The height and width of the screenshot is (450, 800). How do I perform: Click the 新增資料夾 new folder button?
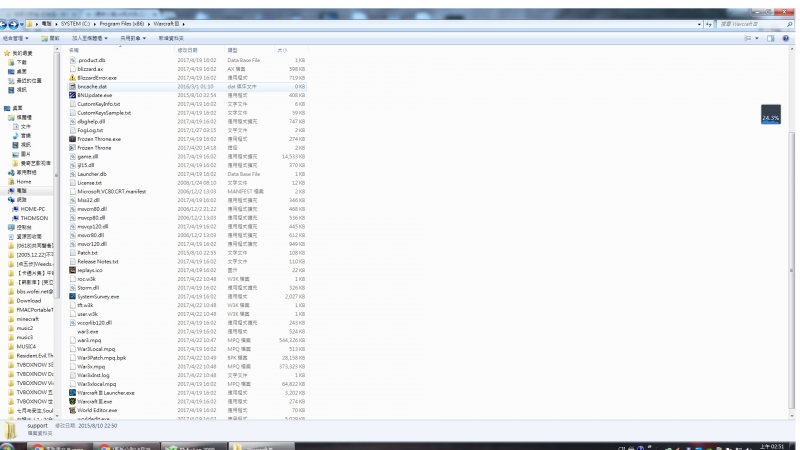(x=171, y=38)
